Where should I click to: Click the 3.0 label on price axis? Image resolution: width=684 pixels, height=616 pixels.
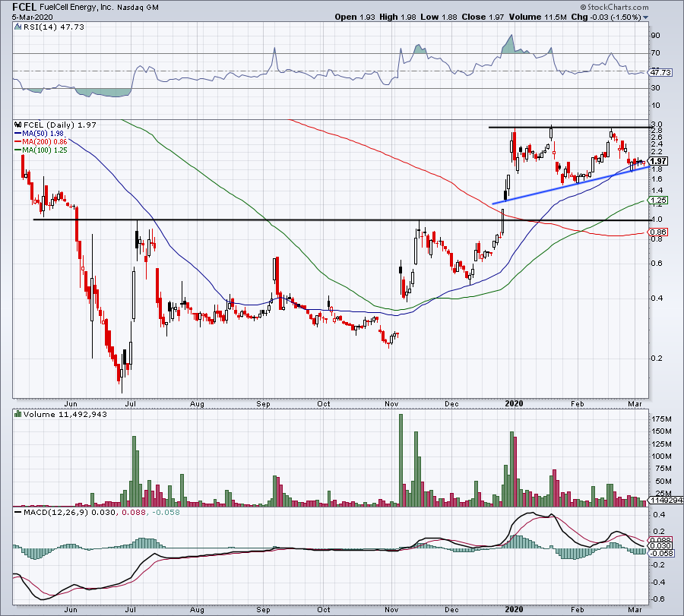click(x=657, y=125)
